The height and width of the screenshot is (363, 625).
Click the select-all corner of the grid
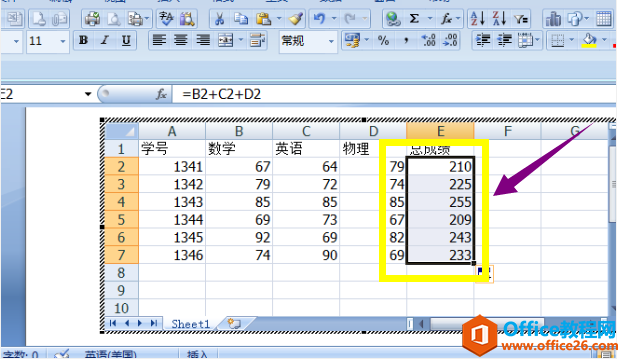click(x=121, y=131)
